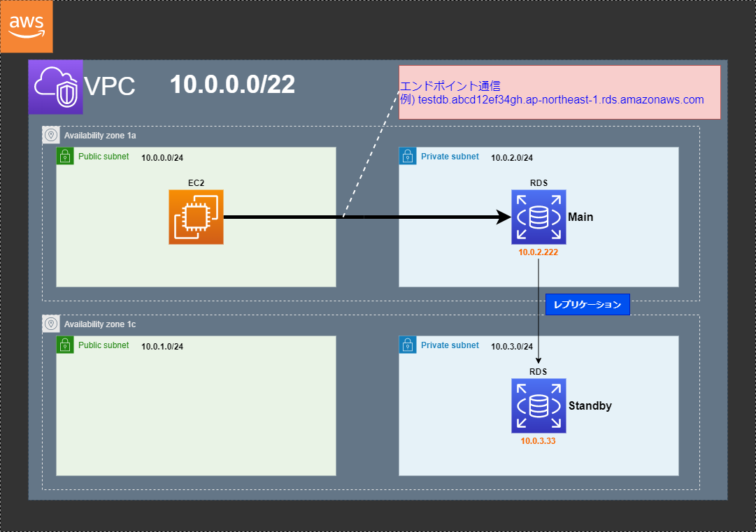Click the green lock icon of the 10.0.0.0/24 public subnet
Viewport: 756px width, 532px height.
[x=65, y=156]
